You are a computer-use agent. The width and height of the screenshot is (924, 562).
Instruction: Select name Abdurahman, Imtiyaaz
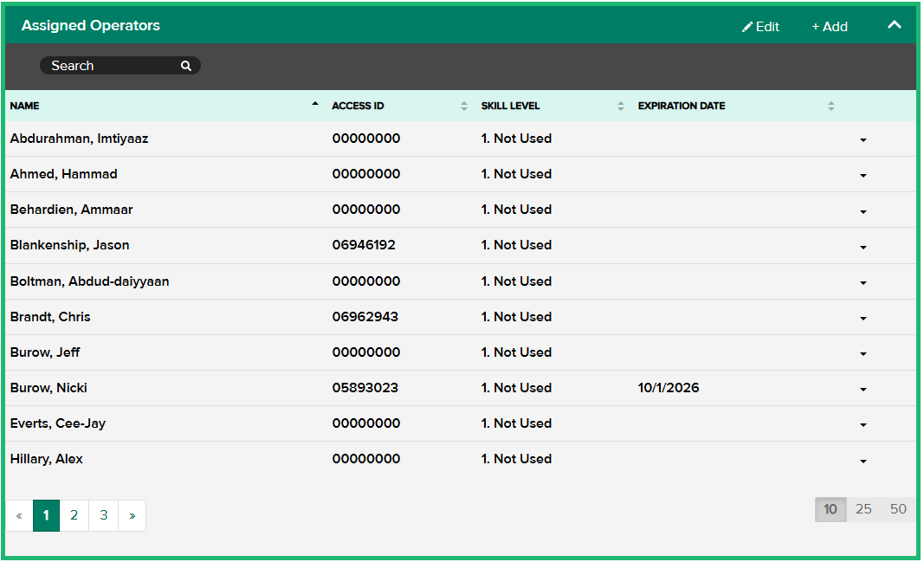(x=79, y=139)
